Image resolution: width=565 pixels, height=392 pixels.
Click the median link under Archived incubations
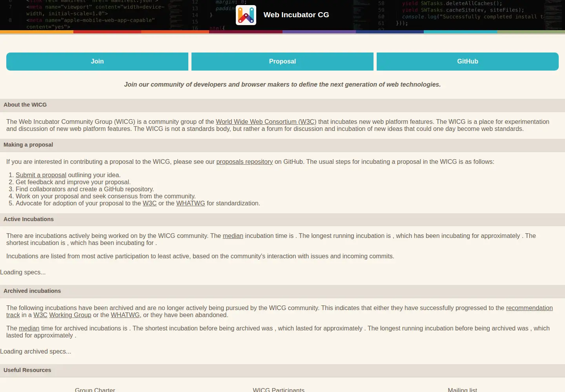click(x=29, y=328)
